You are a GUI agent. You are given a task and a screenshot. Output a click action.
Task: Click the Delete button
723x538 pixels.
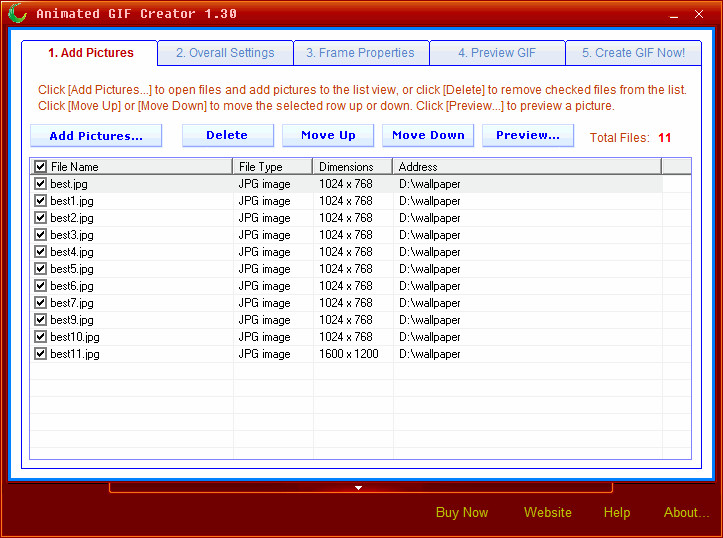click(x=228, y=136)
